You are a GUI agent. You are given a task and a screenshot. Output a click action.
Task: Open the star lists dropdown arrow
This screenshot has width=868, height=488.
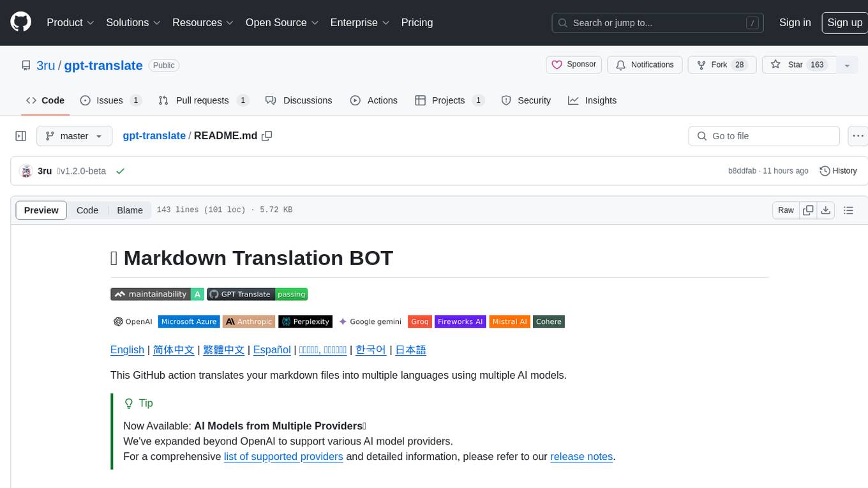tap(847, 65)
